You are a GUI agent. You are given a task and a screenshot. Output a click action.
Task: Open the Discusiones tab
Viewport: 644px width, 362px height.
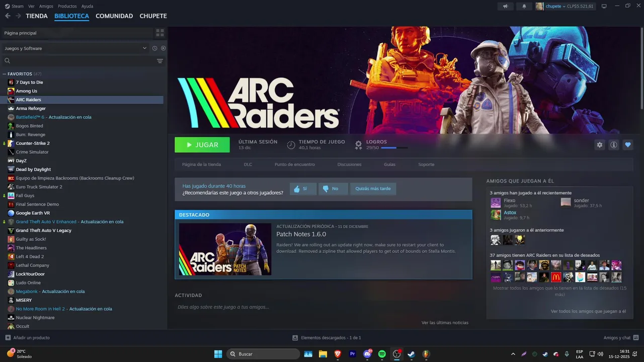point(349,164)
